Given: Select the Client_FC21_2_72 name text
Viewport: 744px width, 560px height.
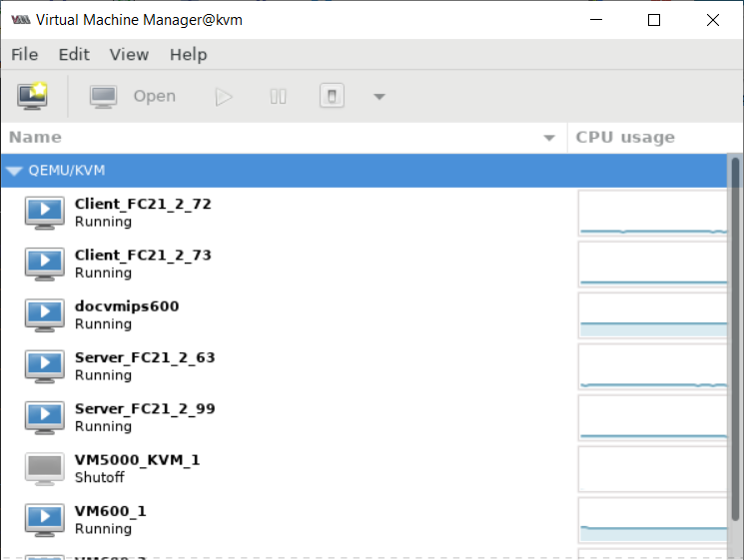Looking at the screenshot, I should (x=143, y=204).
